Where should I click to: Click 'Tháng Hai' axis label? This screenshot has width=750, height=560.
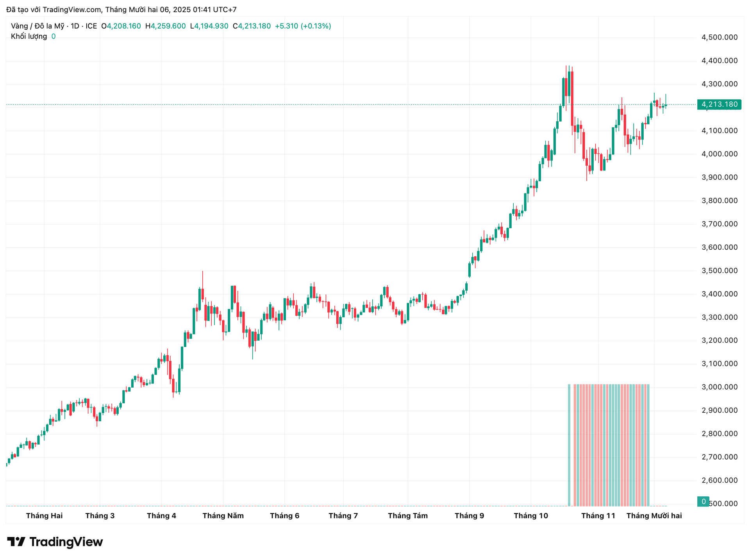coord(44,515)
